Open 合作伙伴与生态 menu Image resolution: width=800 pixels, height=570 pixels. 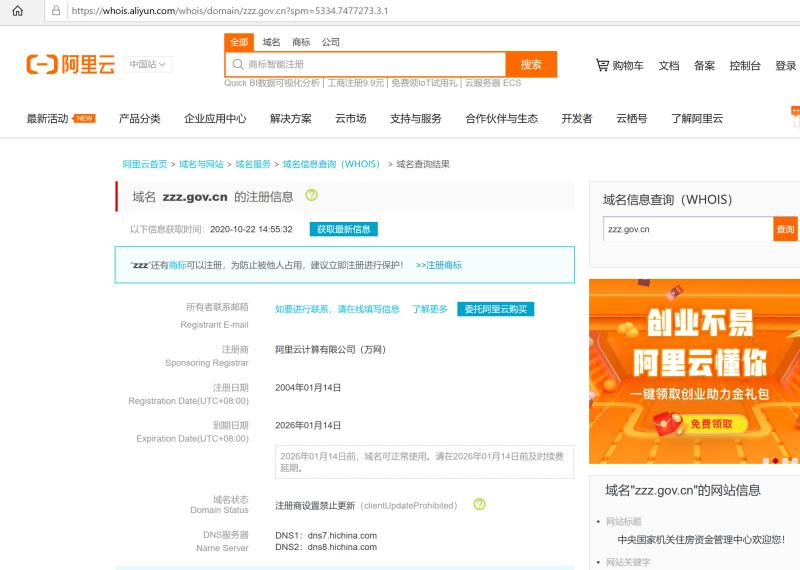tap(502, 118)
